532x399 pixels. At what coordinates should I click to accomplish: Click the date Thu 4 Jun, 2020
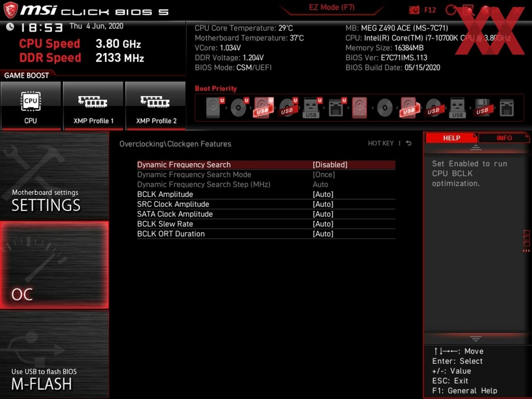96,26
